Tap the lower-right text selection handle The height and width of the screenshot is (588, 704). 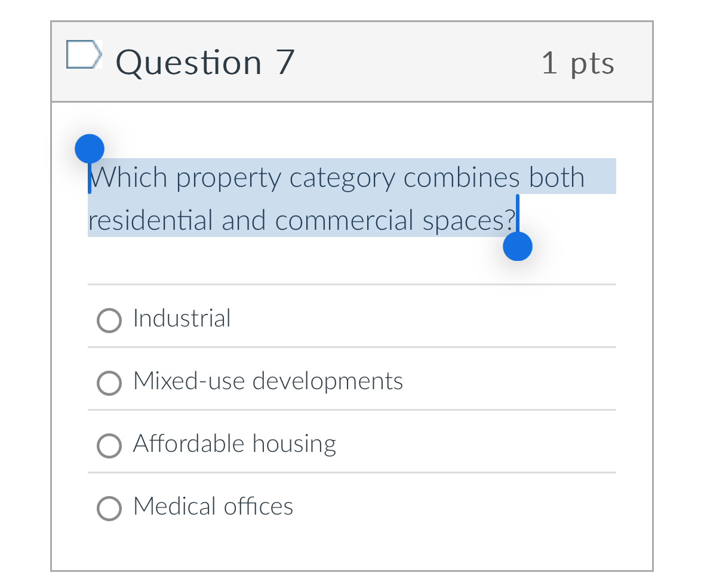click(x=517, y=245)
